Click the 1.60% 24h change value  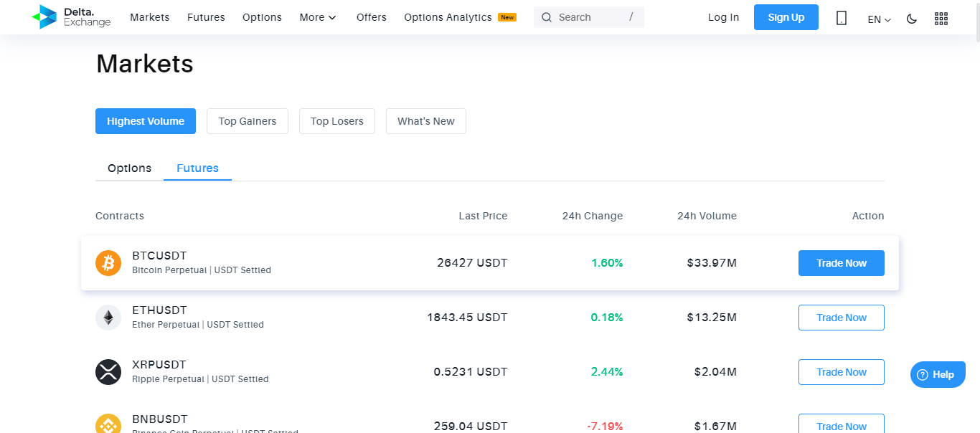click(607, 263)
